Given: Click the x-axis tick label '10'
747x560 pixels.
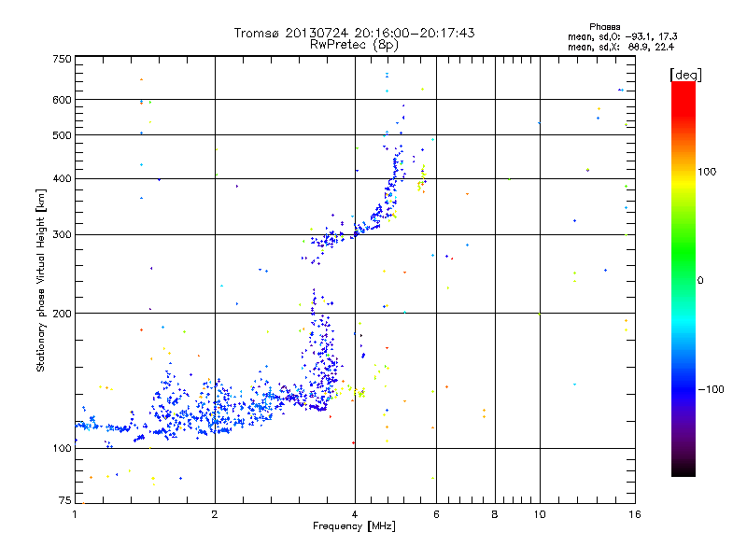Looking at the screenshot, I should point(540,514).
